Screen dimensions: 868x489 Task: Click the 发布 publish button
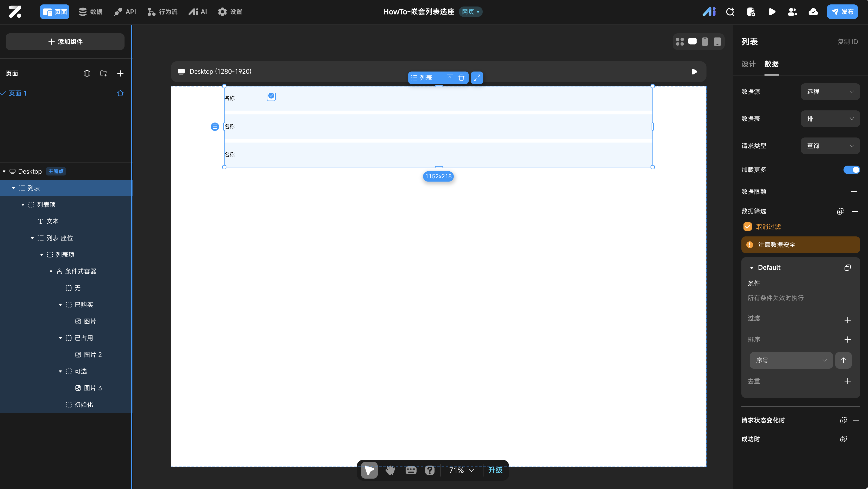click(842, 12)
